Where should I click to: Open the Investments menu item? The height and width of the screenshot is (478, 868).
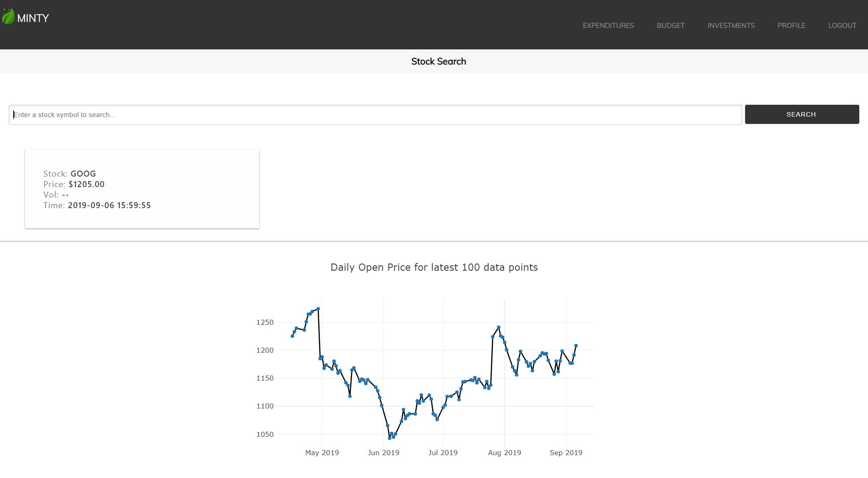(731, 26)
